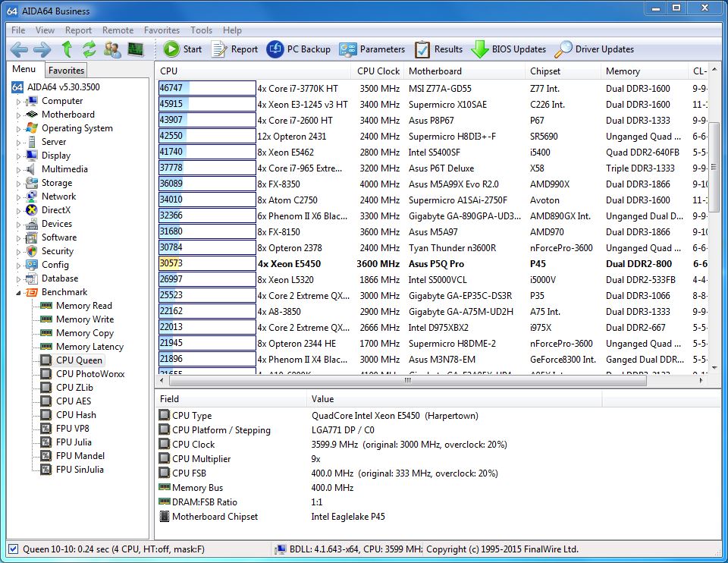Expand the Storage tree node
This screenshot has height=563, width=728.
[18, 184]
